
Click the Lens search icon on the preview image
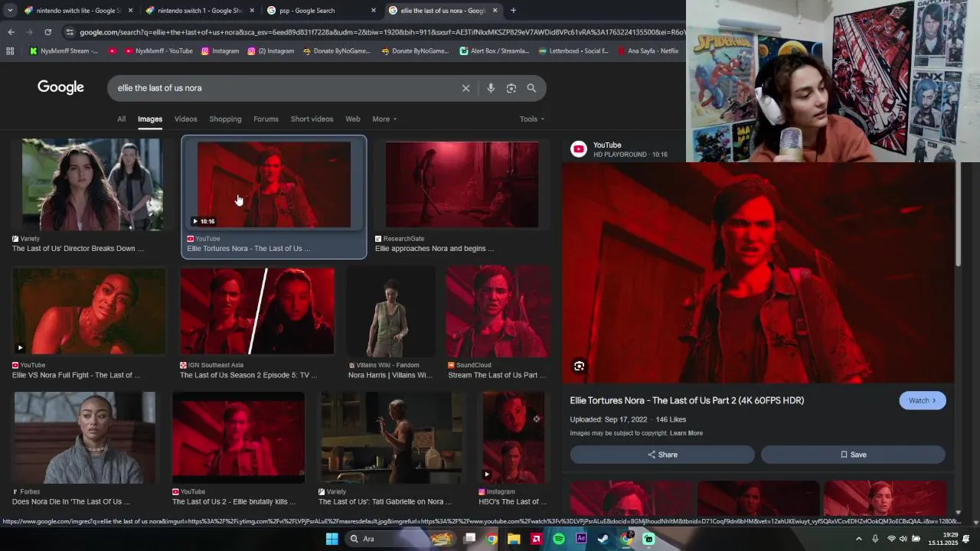[579, 366]
